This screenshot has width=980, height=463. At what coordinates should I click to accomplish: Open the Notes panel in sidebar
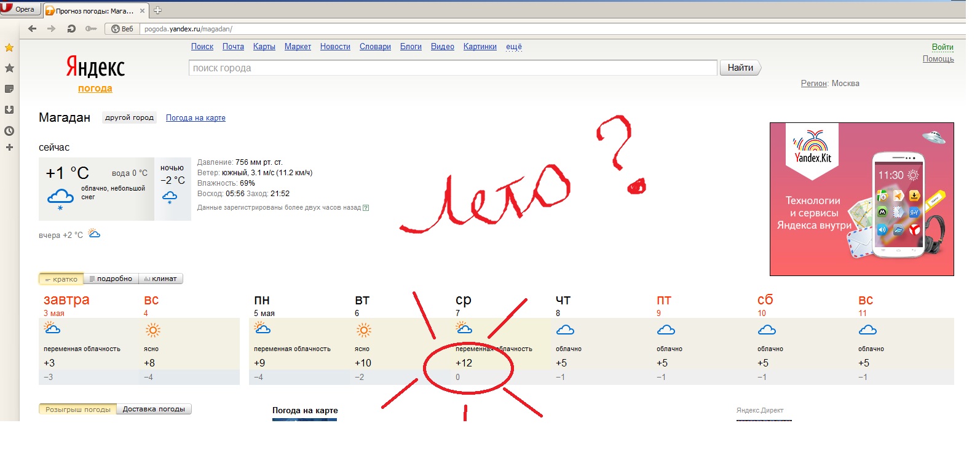tap(9, 89)
